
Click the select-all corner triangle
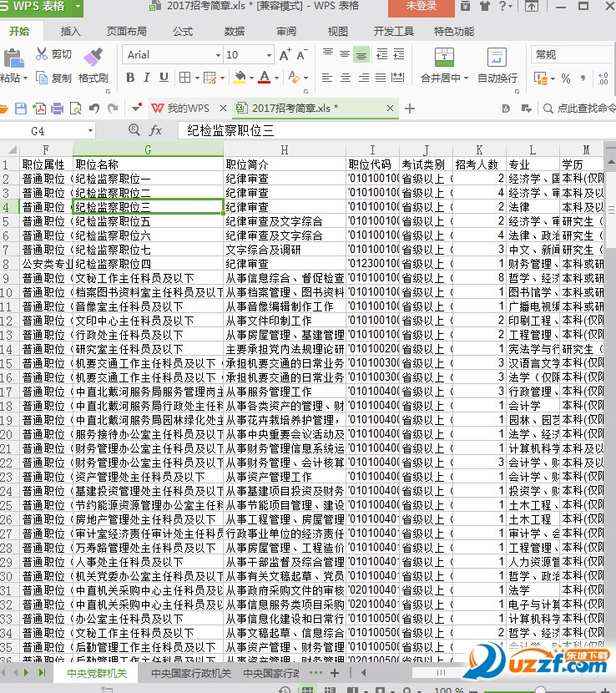pyautogui.click(x=11, y=149)
